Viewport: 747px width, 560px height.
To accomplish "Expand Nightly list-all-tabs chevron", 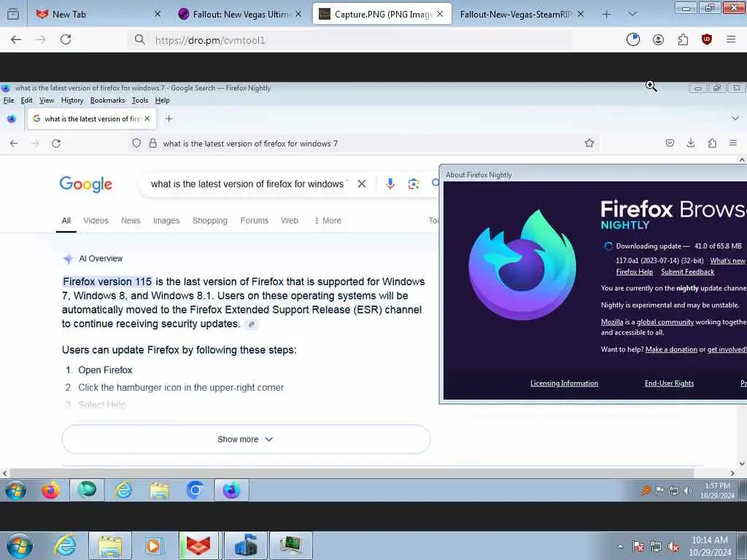I will pyautogui.click(x=735, y=118).
